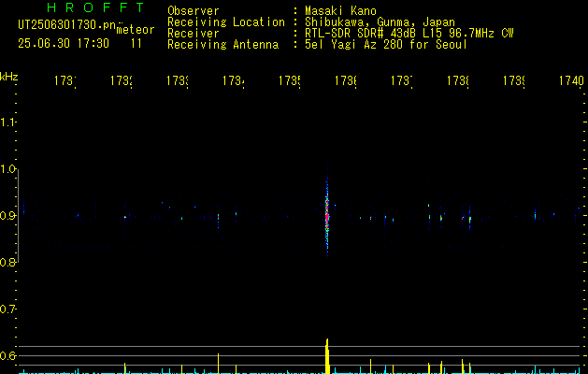Click the tallest yellow peak in intensity graph
This screenshot has height=374, width=588.
[327, 356]
